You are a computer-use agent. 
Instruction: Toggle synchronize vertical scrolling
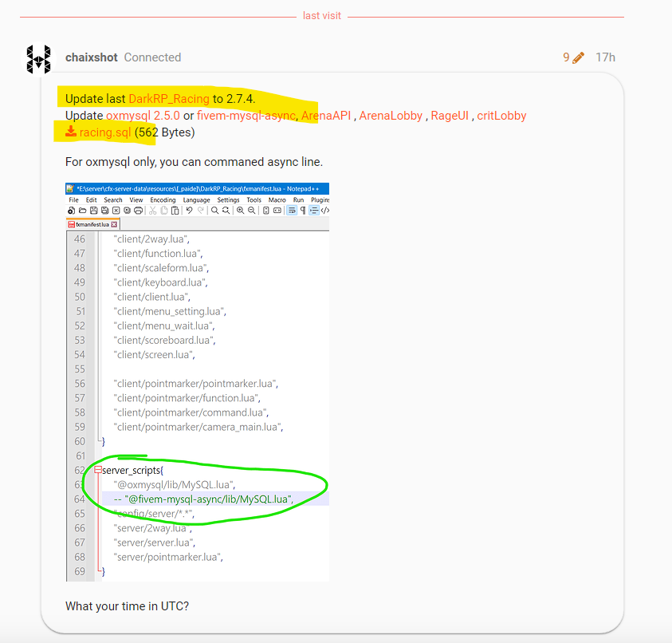(266, 210)
